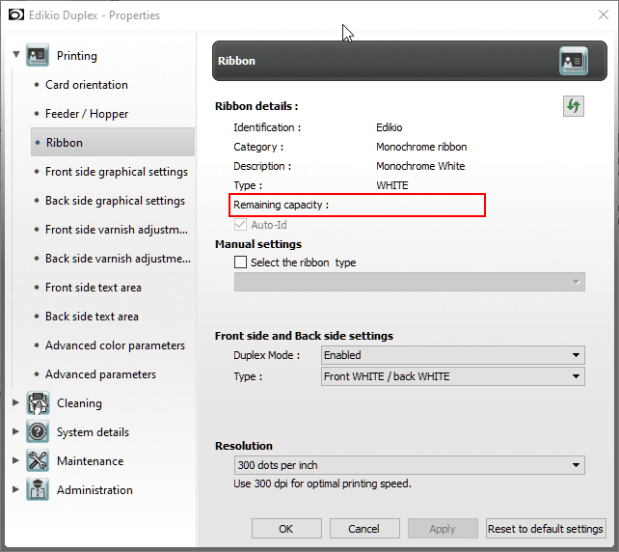Image resolution: width=619 pixels, height=552 pixels.
Task: Click the Administration icon
Action: click(38, 490)
